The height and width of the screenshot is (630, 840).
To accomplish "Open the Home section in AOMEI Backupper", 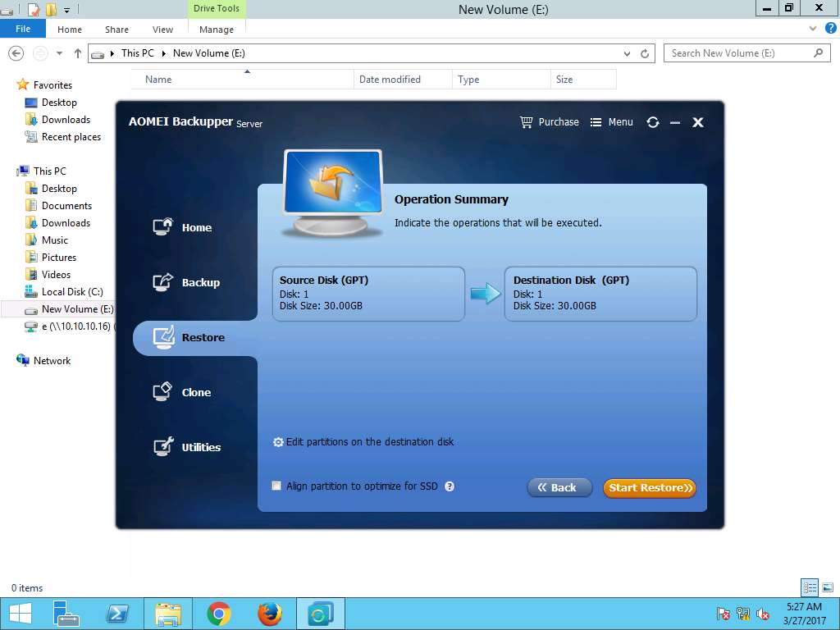I will point(182,227).
